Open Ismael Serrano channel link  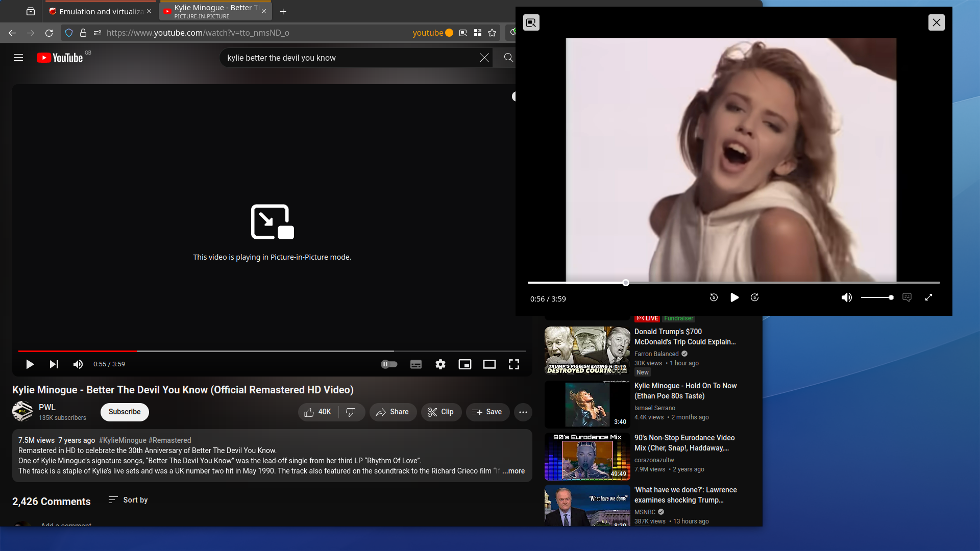[x=655, y=408]
